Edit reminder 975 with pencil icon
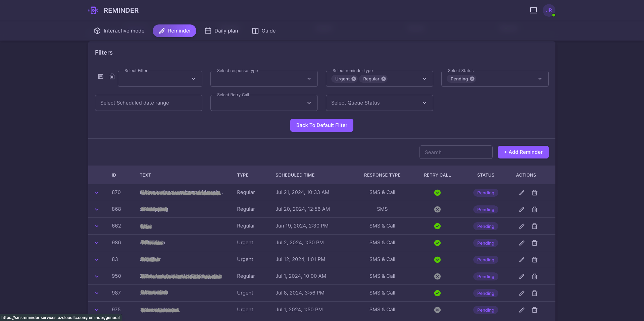Image resolution: width=644 pixels, height=321 pixels. point(522,310)
